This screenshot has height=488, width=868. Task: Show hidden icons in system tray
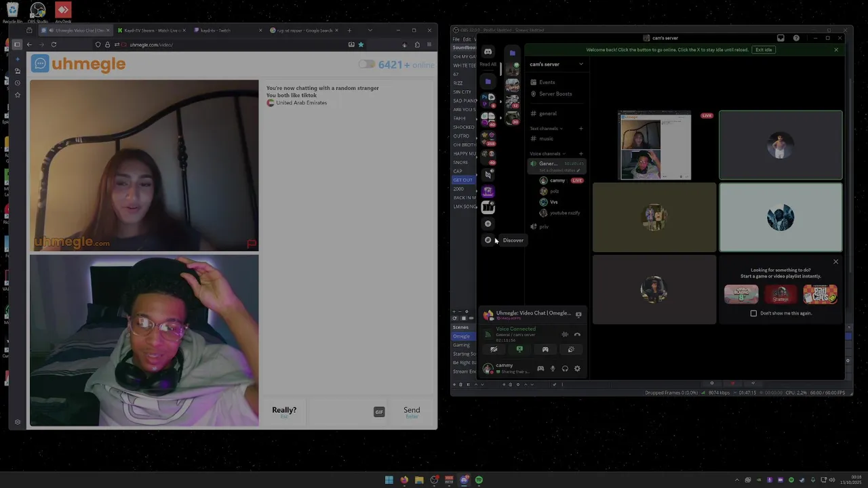[x=737, y=480]
